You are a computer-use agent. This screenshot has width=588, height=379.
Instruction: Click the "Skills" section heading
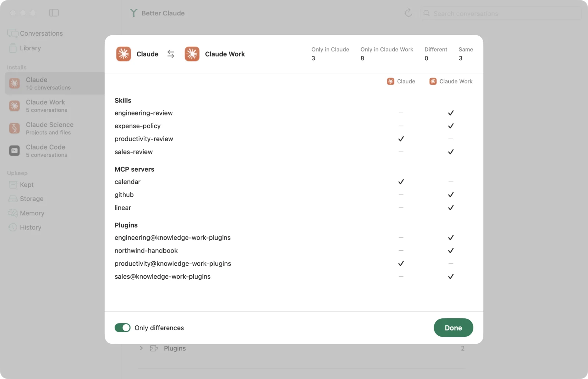(123, 100)
